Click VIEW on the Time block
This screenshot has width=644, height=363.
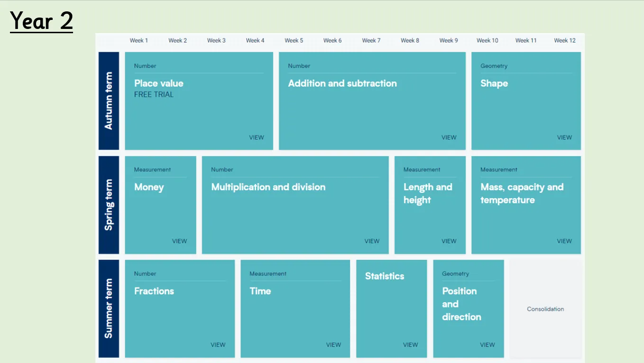pos(333,345)
